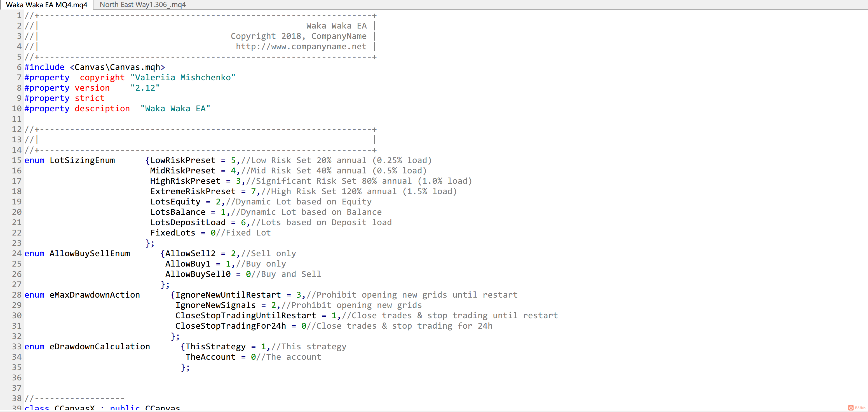Click the http://www.companyname.net URL comment
This screenshot has height=412, width=868.
[301, 46]
